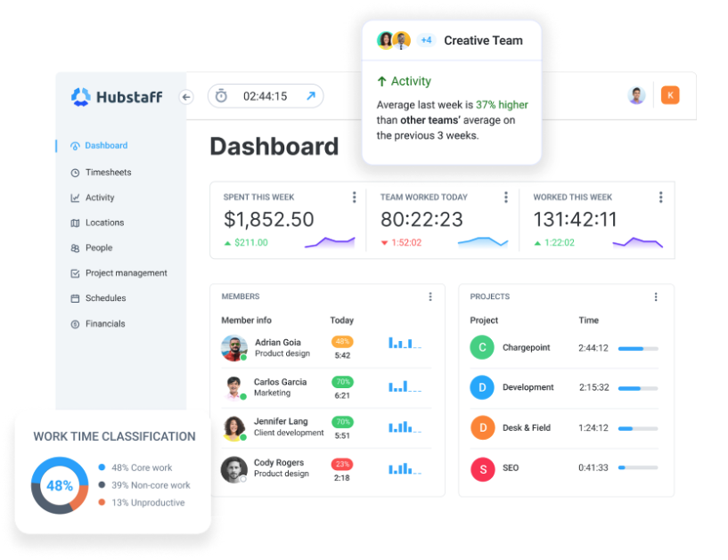The height and width of the screenshot is (560, 728).
Task: Click the 48% donut chart
Action: pyautogui.click(x=60, y=486)
